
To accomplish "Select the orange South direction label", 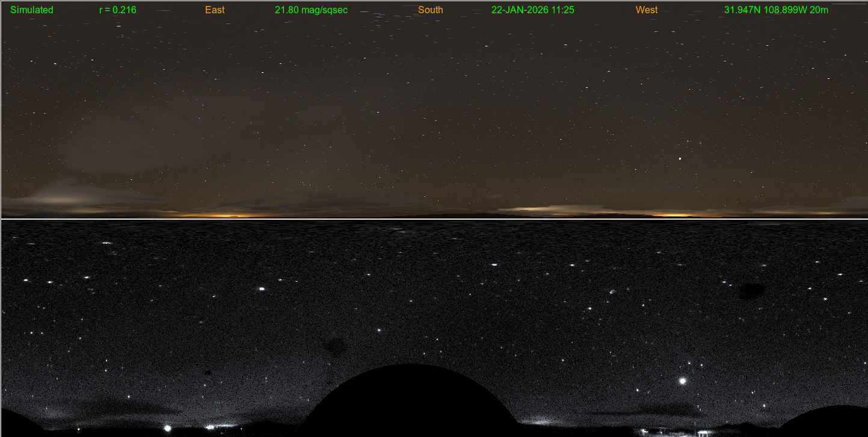I will click(430, 10).
